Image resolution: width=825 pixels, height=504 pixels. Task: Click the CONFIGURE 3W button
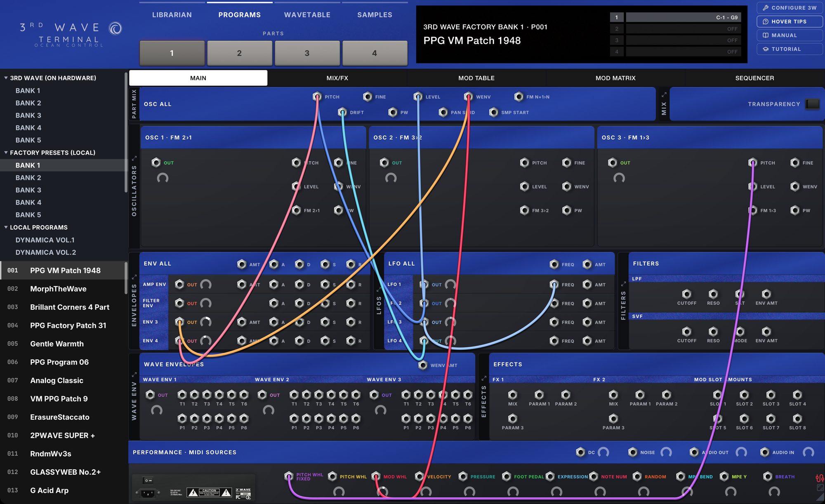(x=790, y=8)
